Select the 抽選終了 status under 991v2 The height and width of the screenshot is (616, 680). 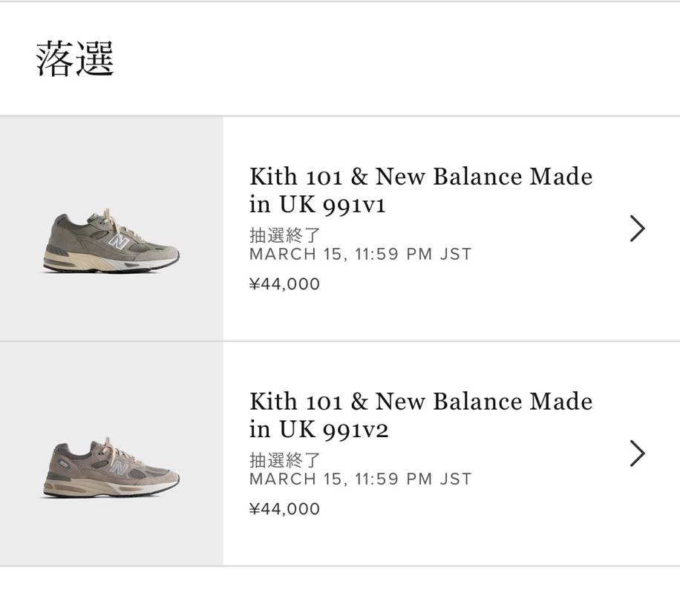click(284, 460)
